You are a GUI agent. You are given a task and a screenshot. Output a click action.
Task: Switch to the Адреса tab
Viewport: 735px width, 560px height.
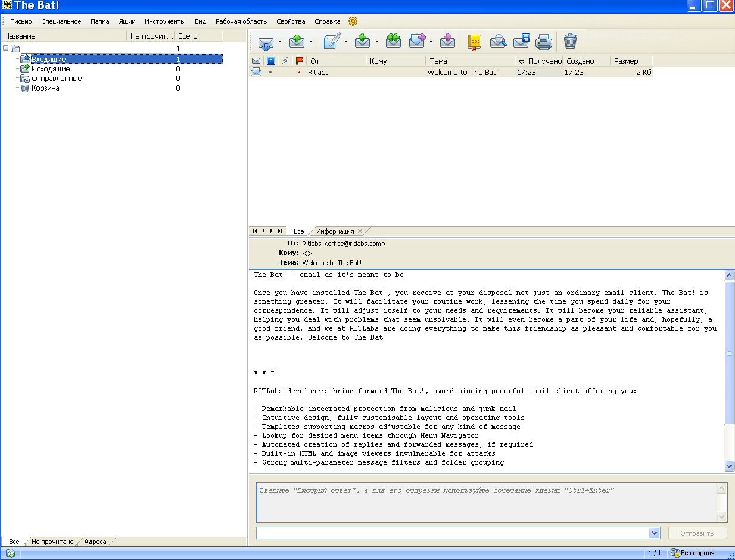coord(95,542)
